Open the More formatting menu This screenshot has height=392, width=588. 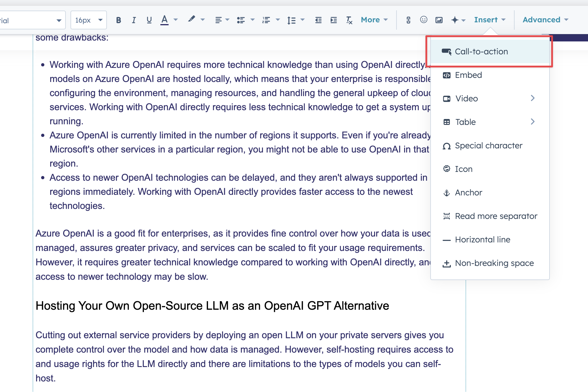[x=374, y=20]
